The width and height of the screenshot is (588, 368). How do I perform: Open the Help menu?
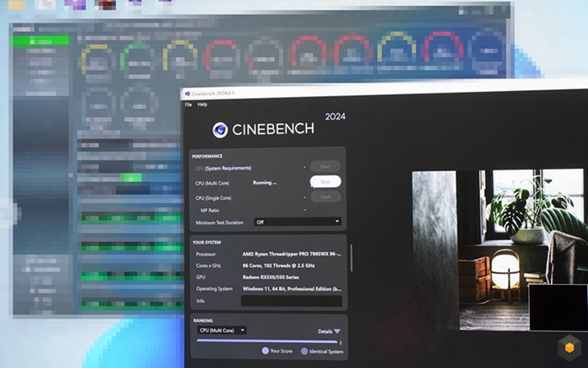(202, 104)
